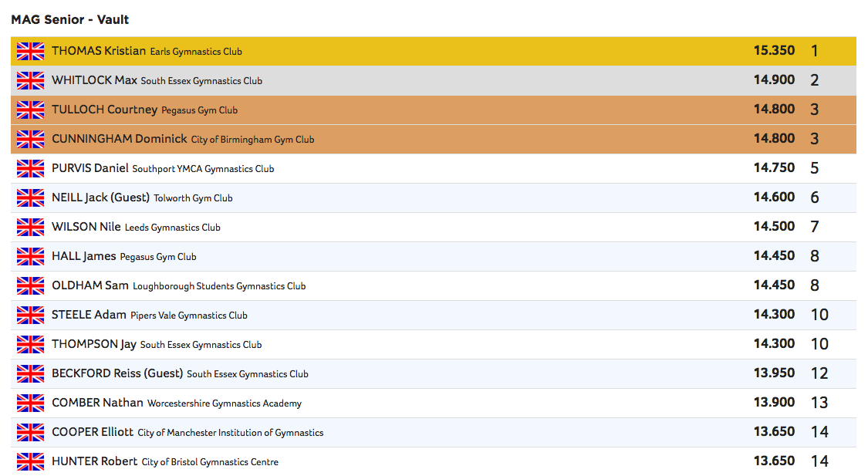Click the flag icon next to STEELE Adam
The width and height of the screenshot is (868, 476).
(31, 316)
